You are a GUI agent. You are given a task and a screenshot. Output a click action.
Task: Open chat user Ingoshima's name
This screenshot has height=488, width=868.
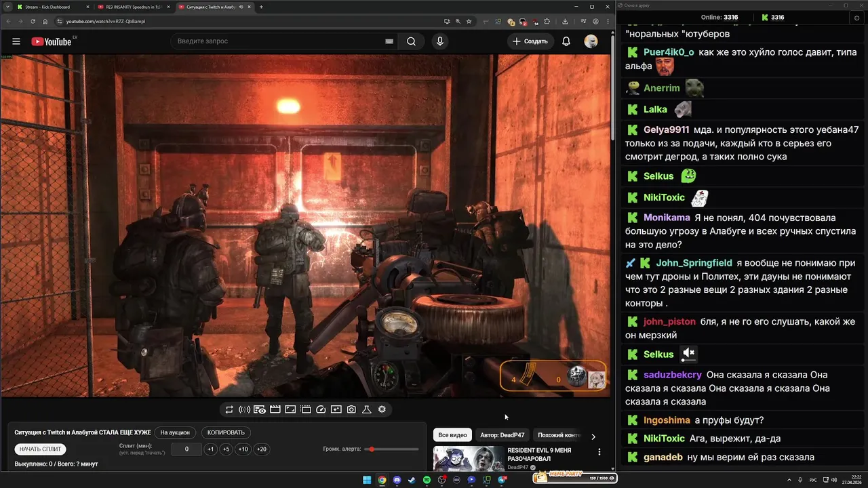point(667,420)
